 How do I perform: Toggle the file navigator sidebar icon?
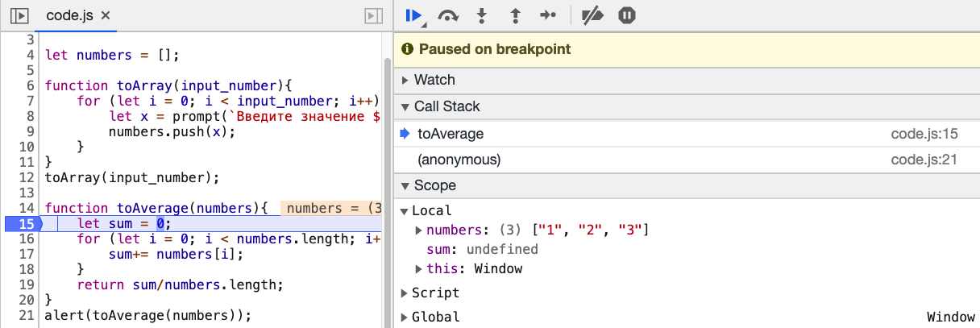coord(20,15)
